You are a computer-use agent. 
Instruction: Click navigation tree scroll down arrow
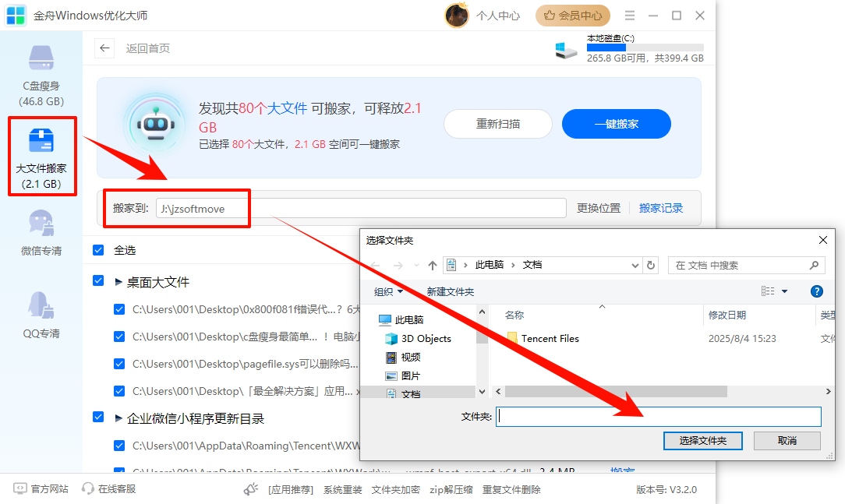click(x=482, y=392)
